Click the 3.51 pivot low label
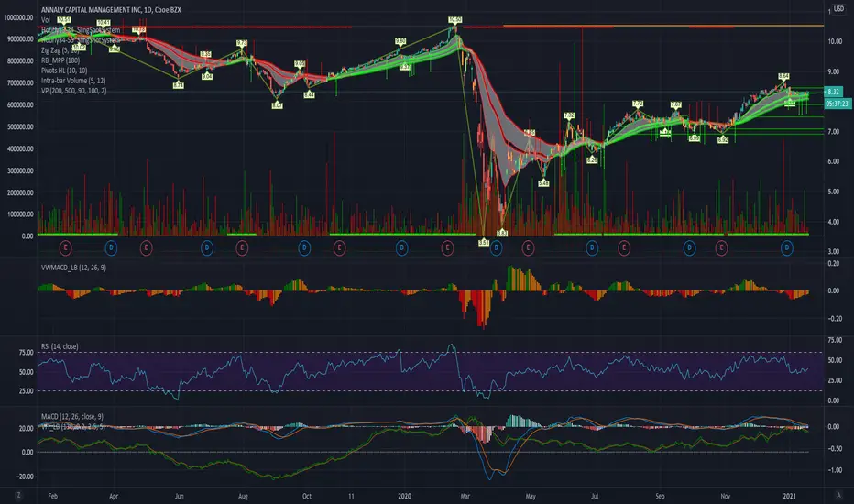 [x=484, y=243]
